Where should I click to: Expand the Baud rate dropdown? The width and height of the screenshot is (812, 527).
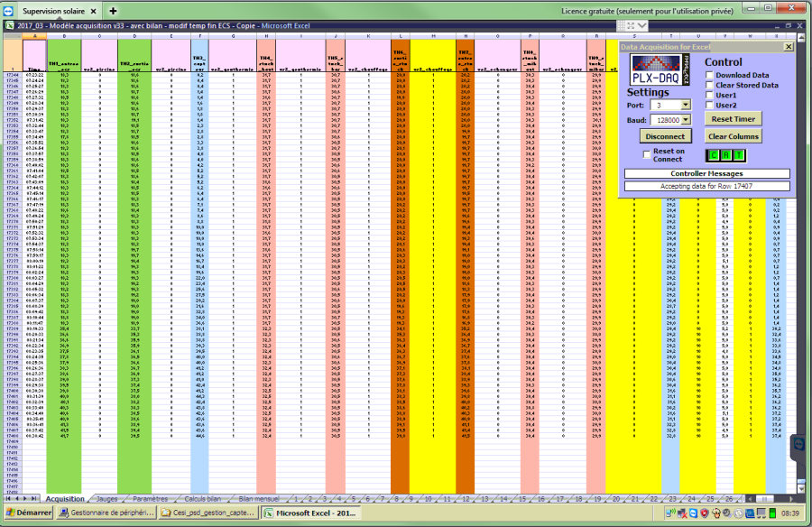point(685,120)
